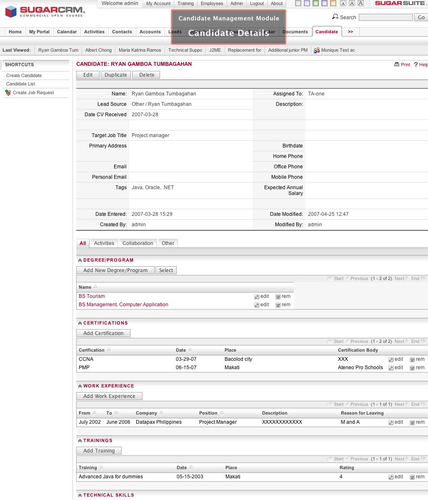Select the Other subpanel tab

coord(168,243)
